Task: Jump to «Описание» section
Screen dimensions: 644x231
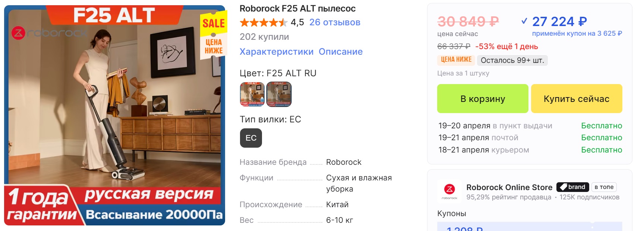Action: pyautogui.click(x=341, y=52)
